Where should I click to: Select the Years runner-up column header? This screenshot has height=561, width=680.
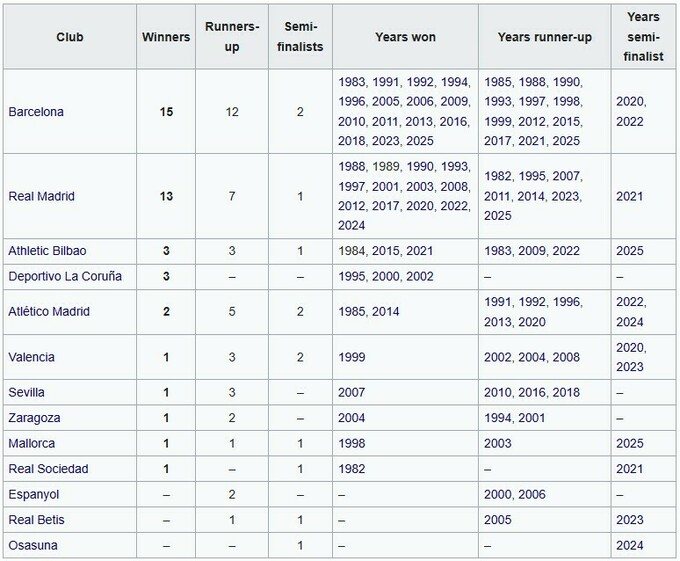[x=543, y=37]
